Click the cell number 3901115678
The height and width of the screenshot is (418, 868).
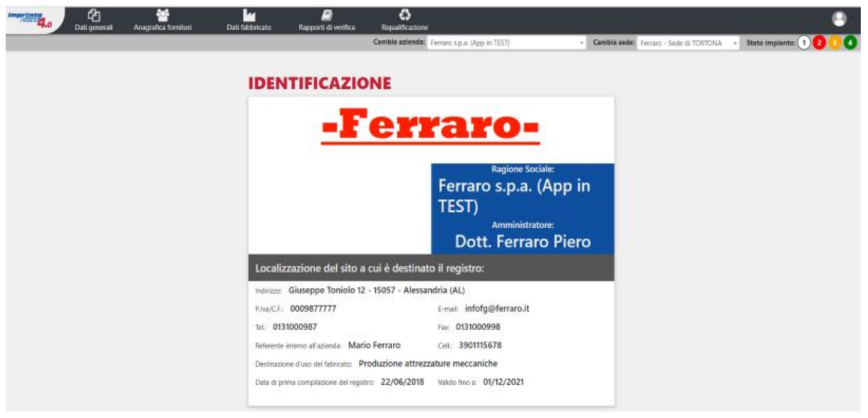pos(481,346)
